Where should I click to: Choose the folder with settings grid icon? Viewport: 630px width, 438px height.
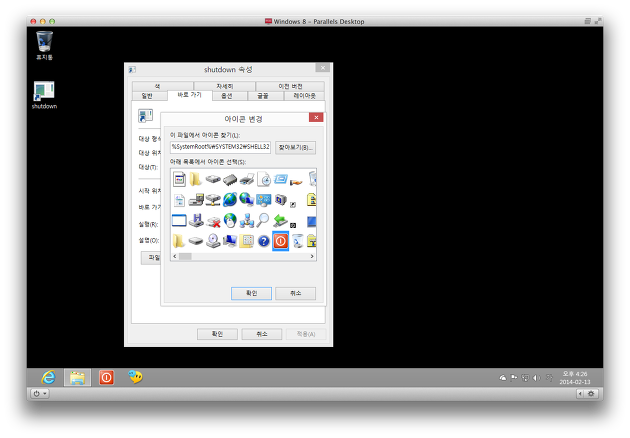(x=247, y=241)
